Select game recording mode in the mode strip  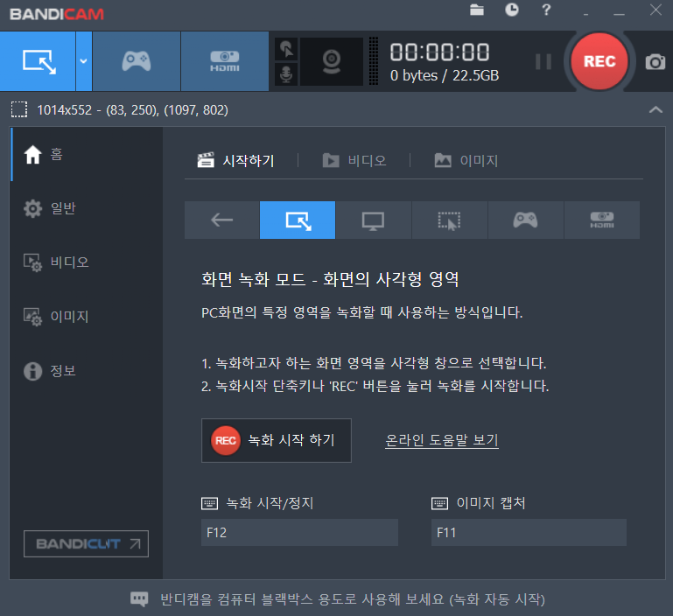click(x=525, y=220)
